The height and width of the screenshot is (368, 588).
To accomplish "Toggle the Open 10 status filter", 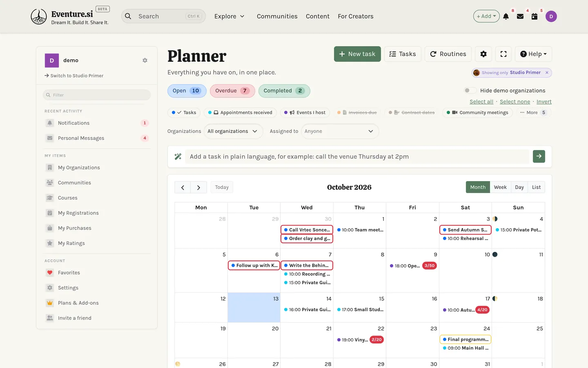I will (187, 91).
